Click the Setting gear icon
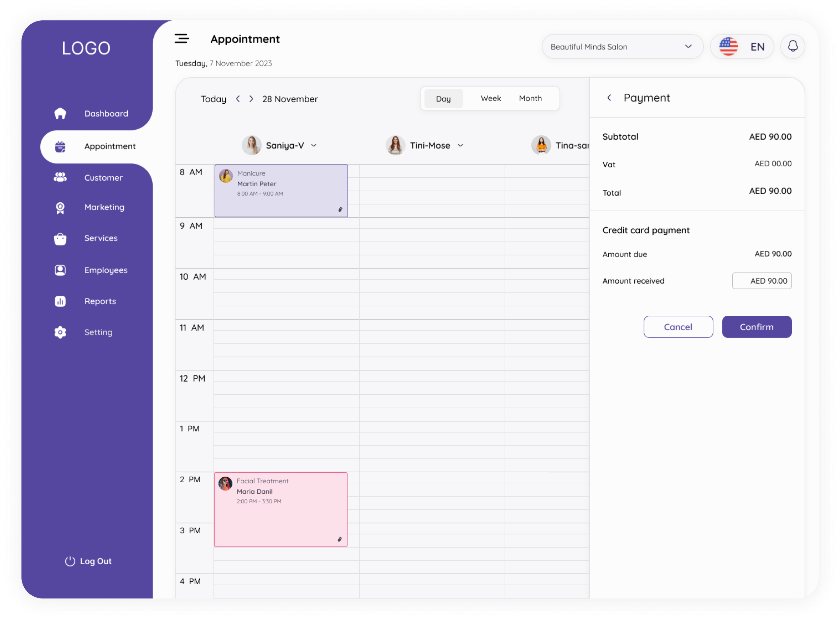This screenshot has width=840, height=621. point(60,332)
